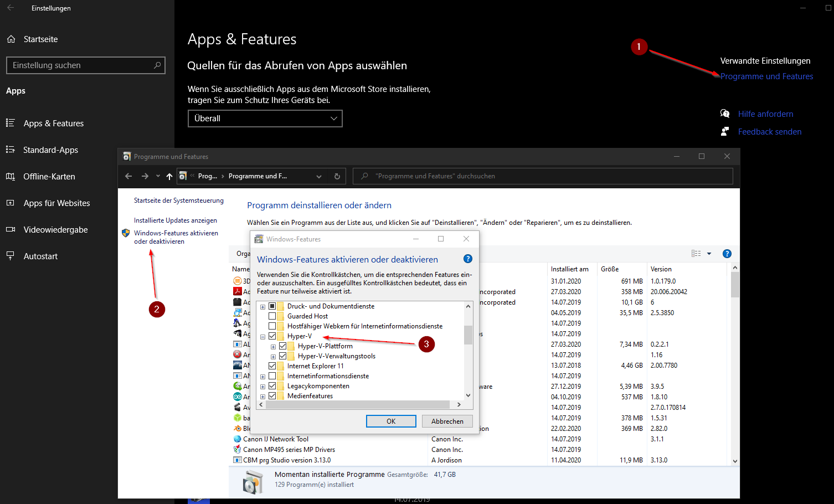Sort by Version column header

(x=661, y=269)
